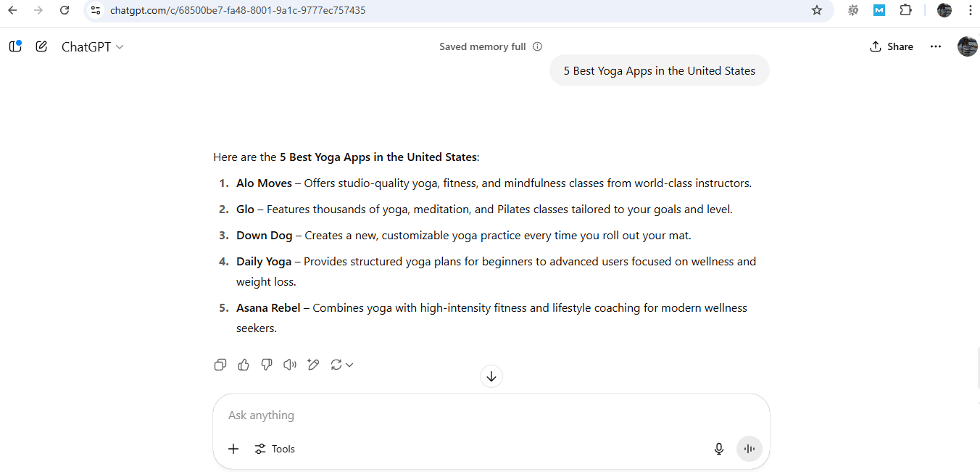Mark the response as bad (thumbs down)
The width and height of the screenshot is (980, 472).
point(267,365)
